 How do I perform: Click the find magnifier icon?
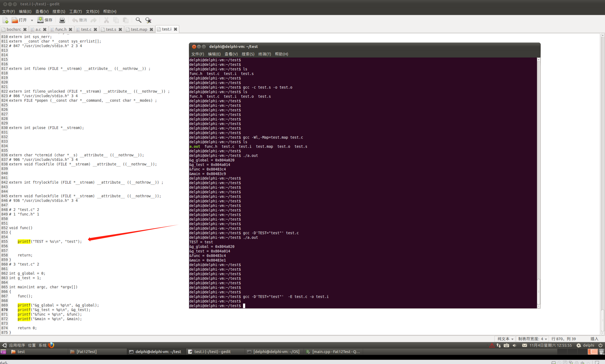click(138, 20)
